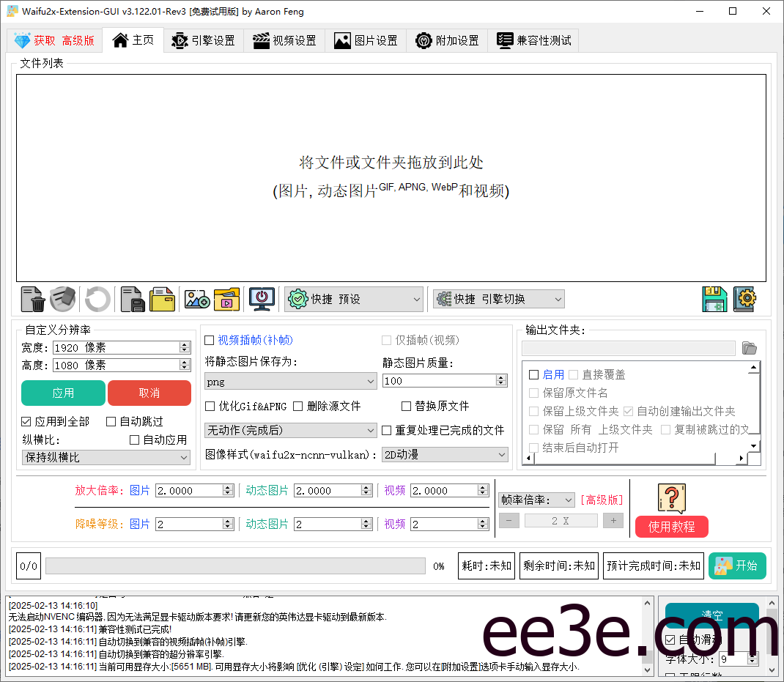Screen dimensions: 784x682
Task: Toggle 替换原文件 checkbox
Action: [x=406, y=407]
